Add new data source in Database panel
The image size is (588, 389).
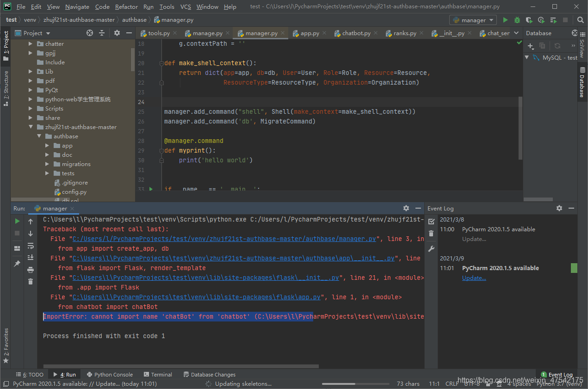[x=531, y=46]
